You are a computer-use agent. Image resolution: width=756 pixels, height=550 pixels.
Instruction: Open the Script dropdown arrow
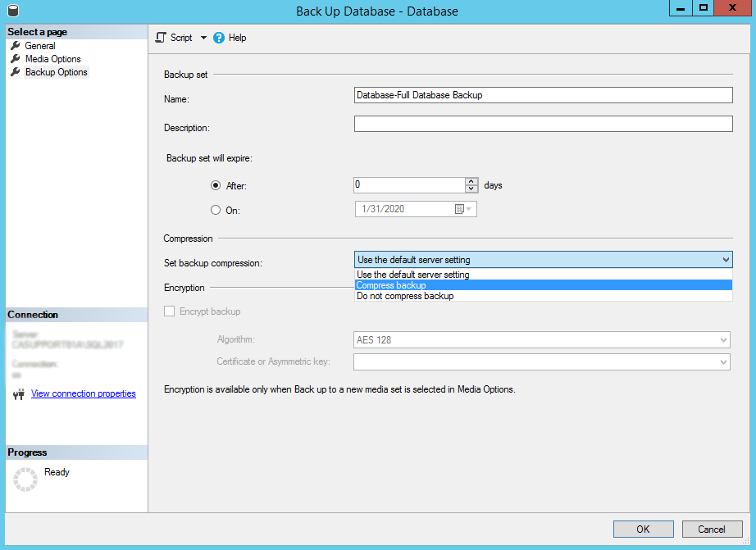coord(203,38)
